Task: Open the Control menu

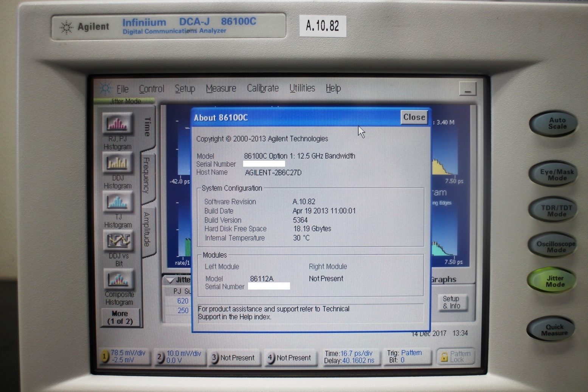Action: tap(152, 89)
